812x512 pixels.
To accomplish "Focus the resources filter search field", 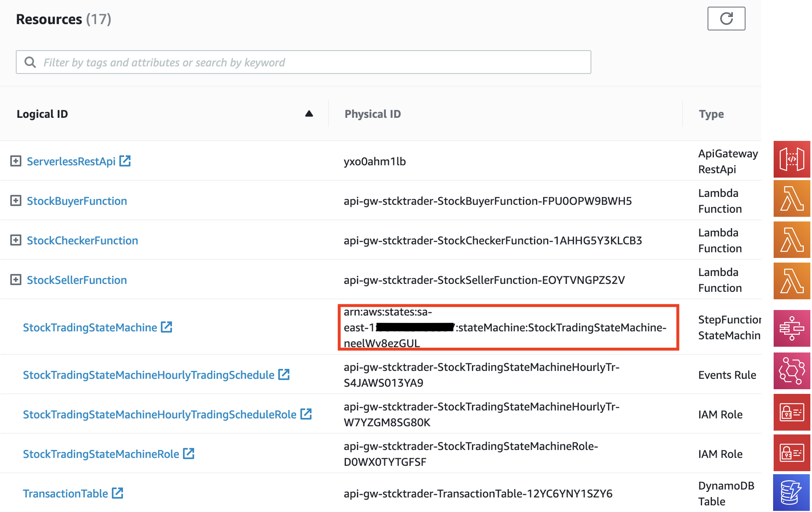I will coord(304,62).
